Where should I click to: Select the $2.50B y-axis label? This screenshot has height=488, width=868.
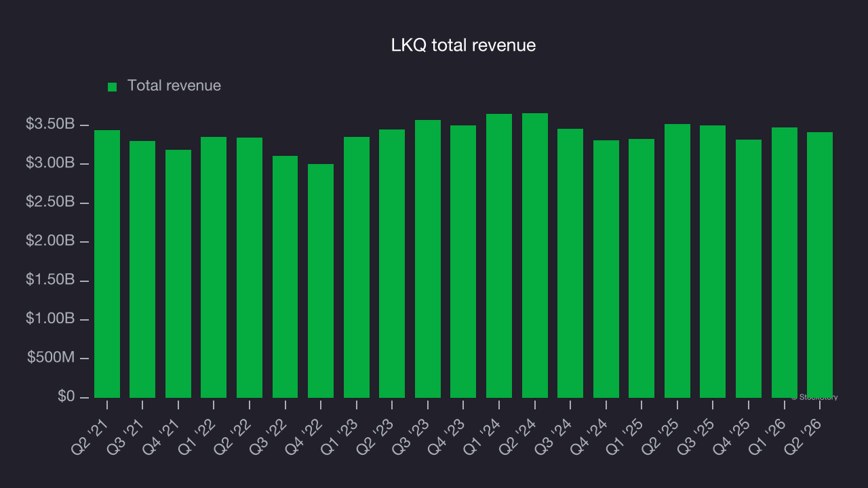(x=50, y=202)
